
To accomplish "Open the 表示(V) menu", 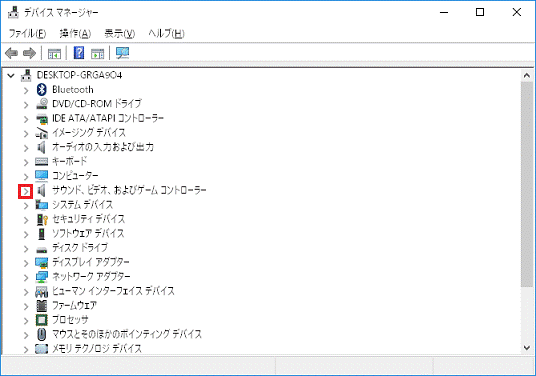I will [x=120, y=33].
